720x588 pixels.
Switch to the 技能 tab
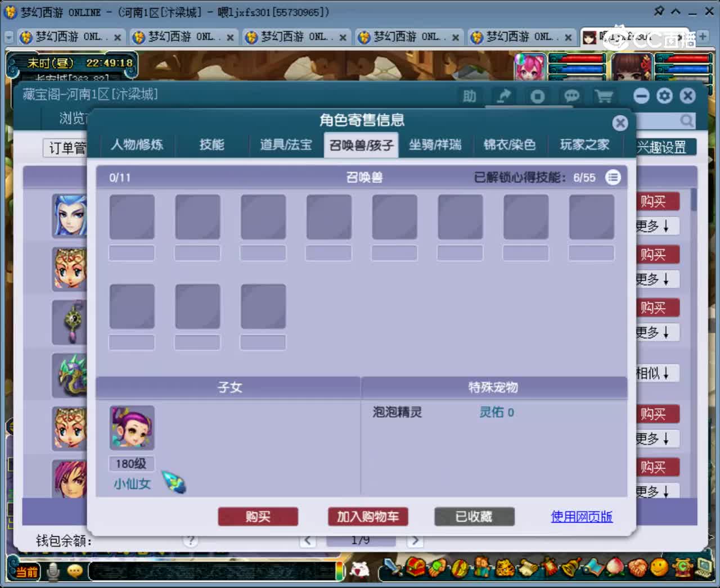211,145
